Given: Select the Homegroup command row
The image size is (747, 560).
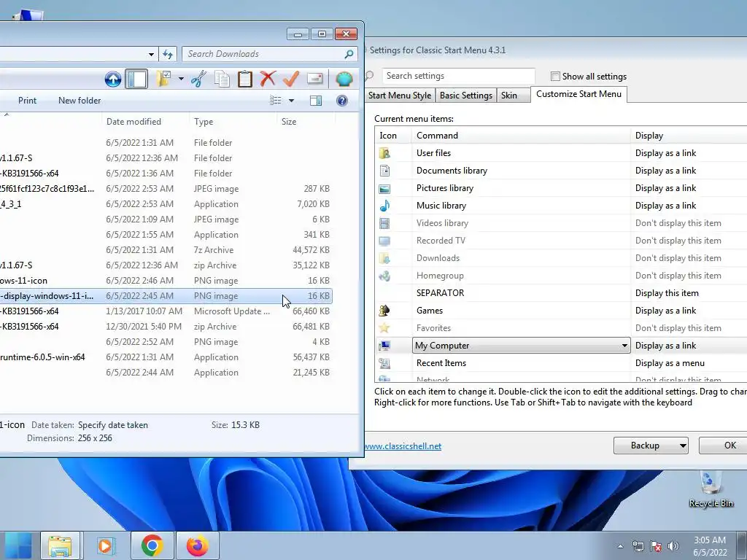Looking at the screenshot, I should point(440,276).
